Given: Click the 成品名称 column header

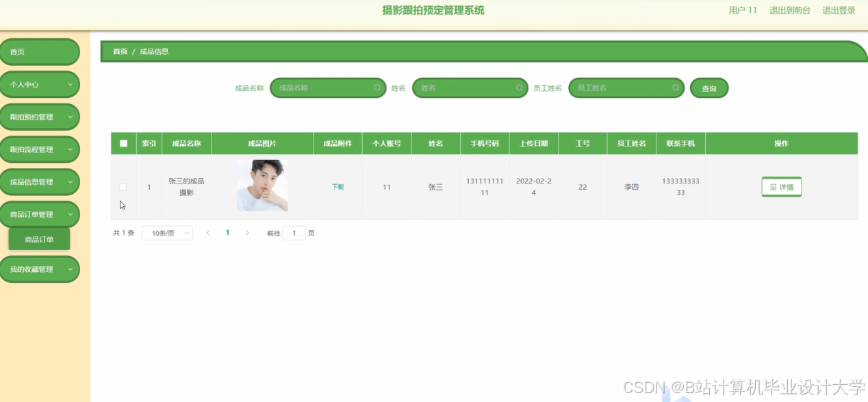Looking at the screenshot, I should pyautogui.click(x=186, y=144).
